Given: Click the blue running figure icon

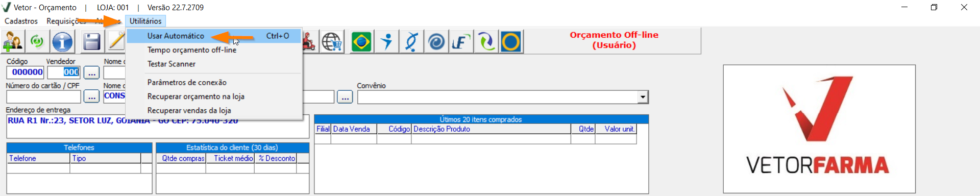Looking at the screenshot, I should pyautogui.click(x=387, y=41).
